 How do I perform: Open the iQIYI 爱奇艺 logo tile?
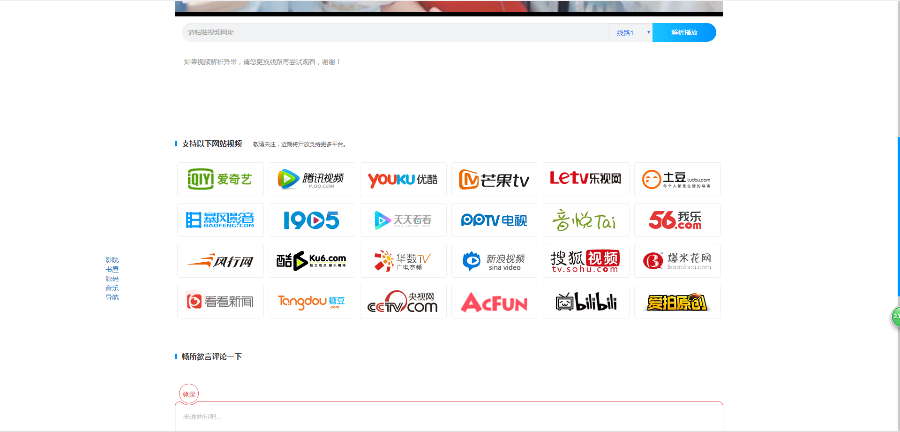[x=220, y=179]
